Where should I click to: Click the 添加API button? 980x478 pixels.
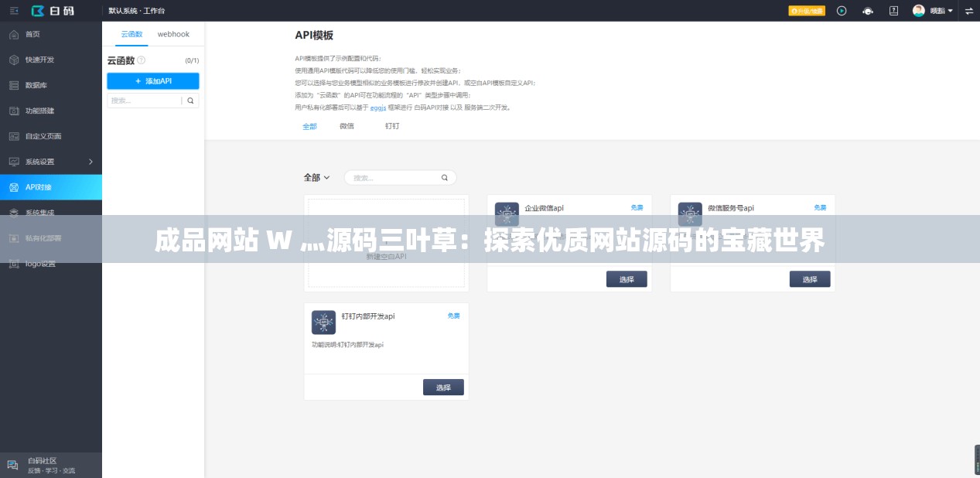click(152, 80)
